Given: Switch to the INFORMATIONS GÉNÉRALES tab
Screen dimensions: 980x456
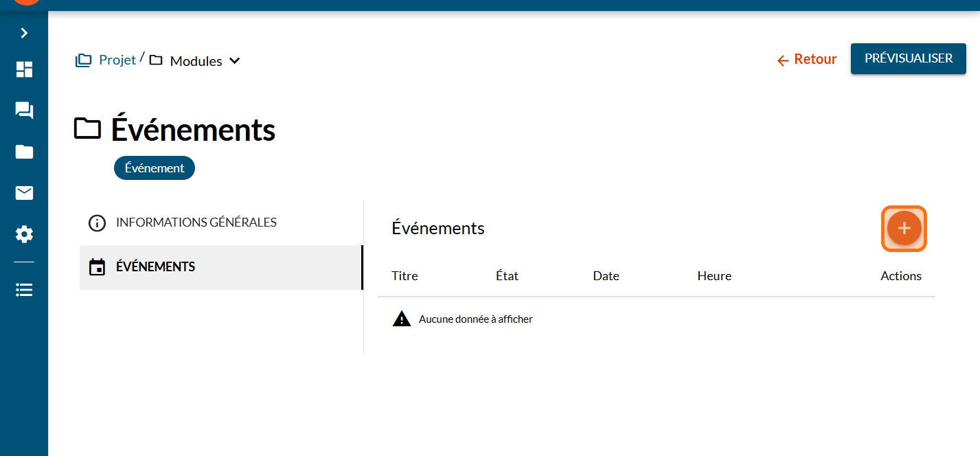Looking at the screenshot, I should click(x=196, y=223).
